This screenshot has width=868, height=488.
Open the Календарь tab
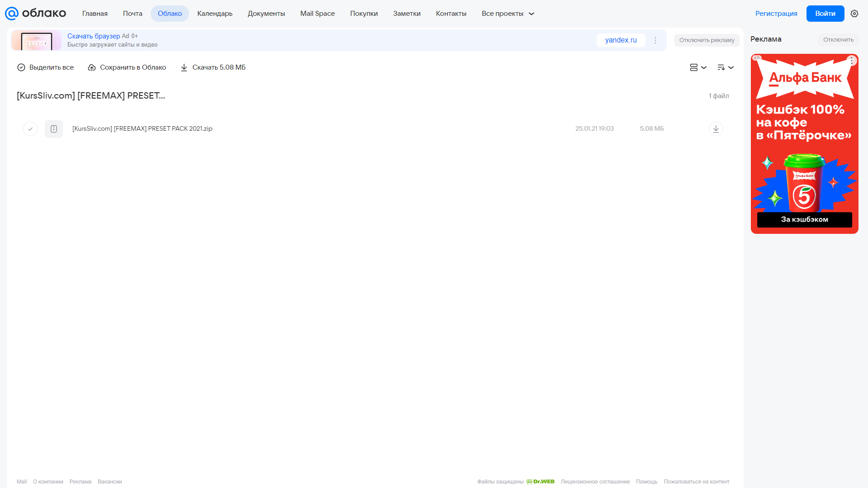215,14
